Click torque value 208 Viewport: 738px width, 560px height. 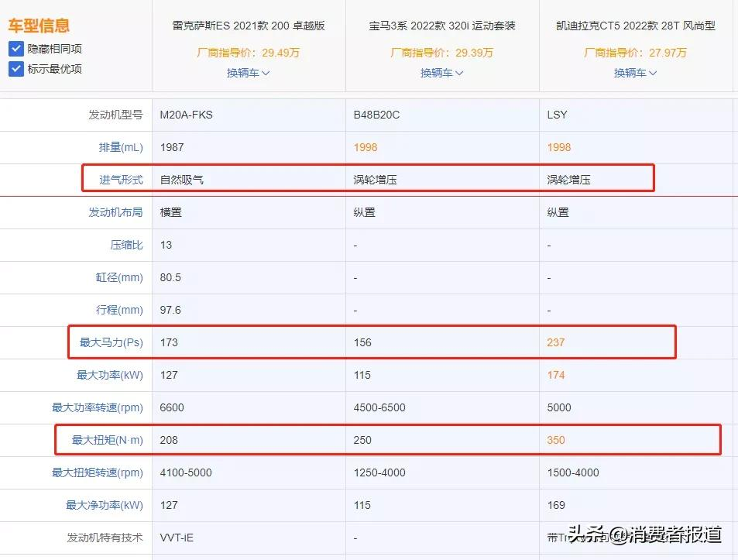point(169,440)
